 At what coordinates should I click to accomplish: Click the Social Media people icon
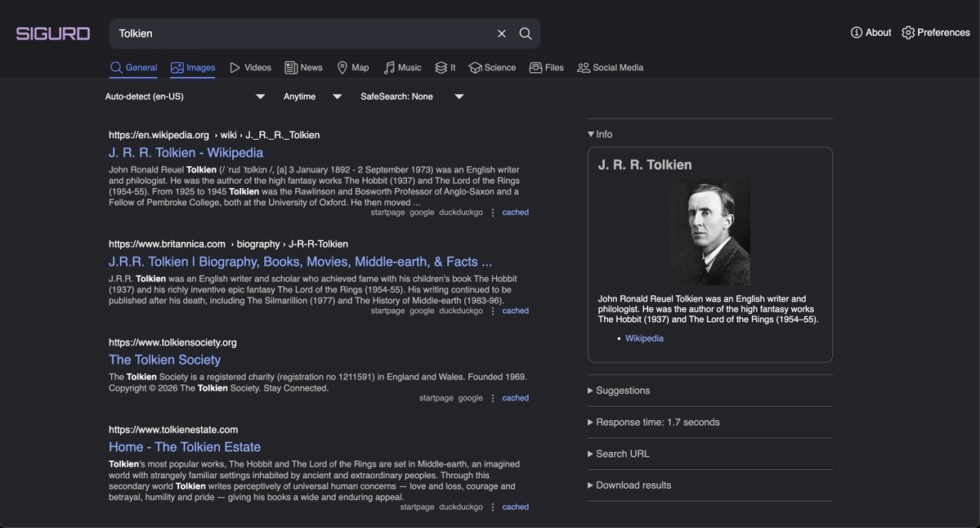[x=583, y=68]
